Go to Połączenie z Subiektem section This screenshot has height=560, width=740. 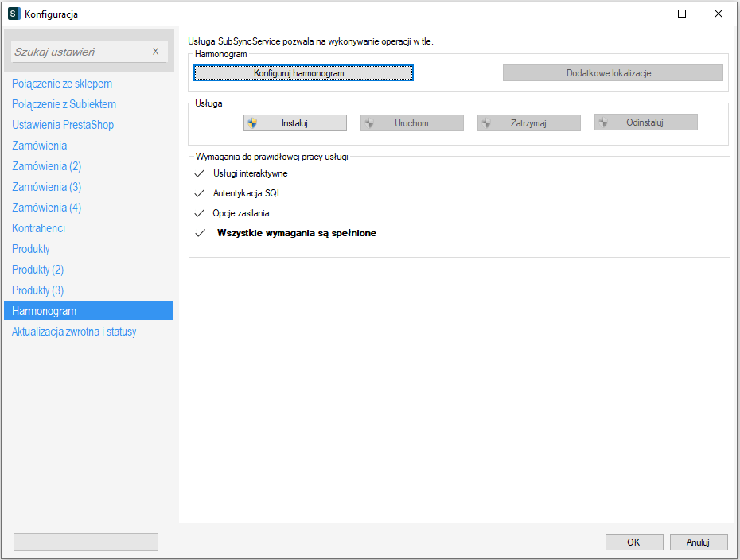click(64, 104)
